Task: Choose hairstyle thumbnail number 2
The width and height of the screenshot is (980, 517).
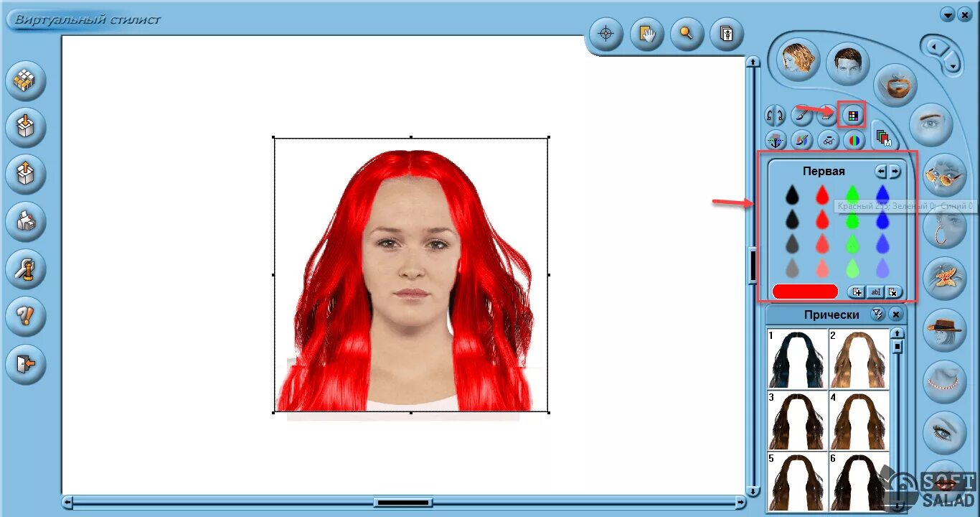Action: [859, 359]
